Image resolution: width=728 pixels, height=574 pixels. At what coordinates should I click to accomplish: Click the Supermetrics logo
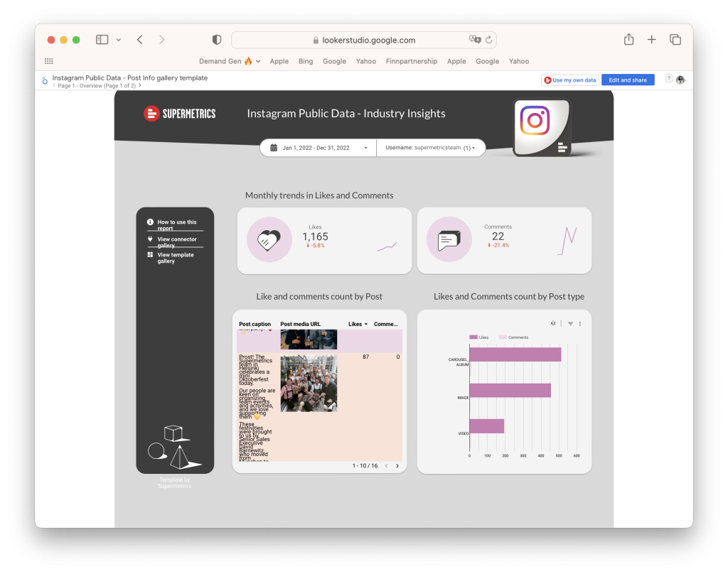[180, 113]
